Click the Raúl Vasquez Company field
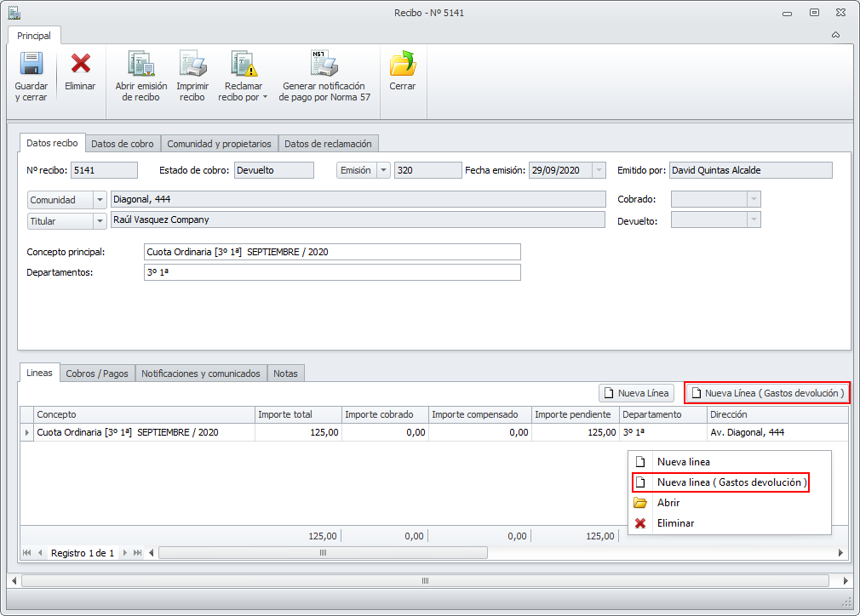 pyautogui.click(x=358, y=220)
